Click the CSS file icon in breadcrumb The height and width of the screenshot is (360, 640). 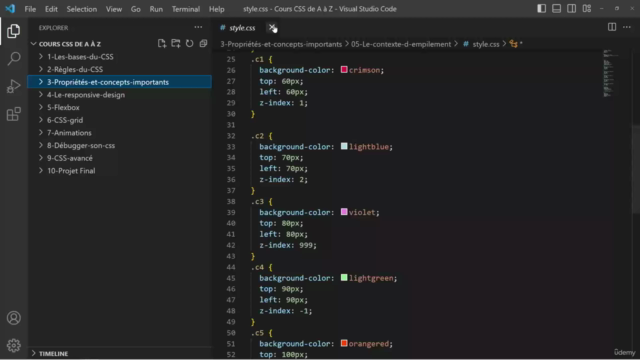point(466,44)
